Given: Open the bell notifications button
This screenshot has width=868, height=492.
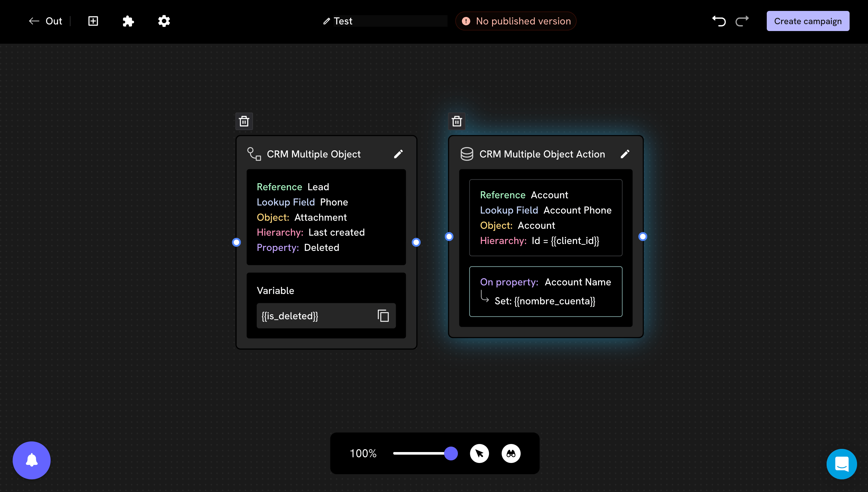Looking at the screenshot, I should tap(31, 460).
